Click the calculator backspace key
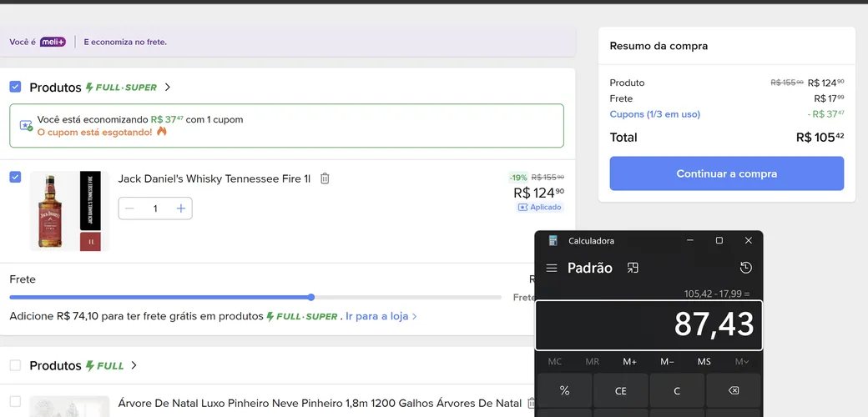 734,391
